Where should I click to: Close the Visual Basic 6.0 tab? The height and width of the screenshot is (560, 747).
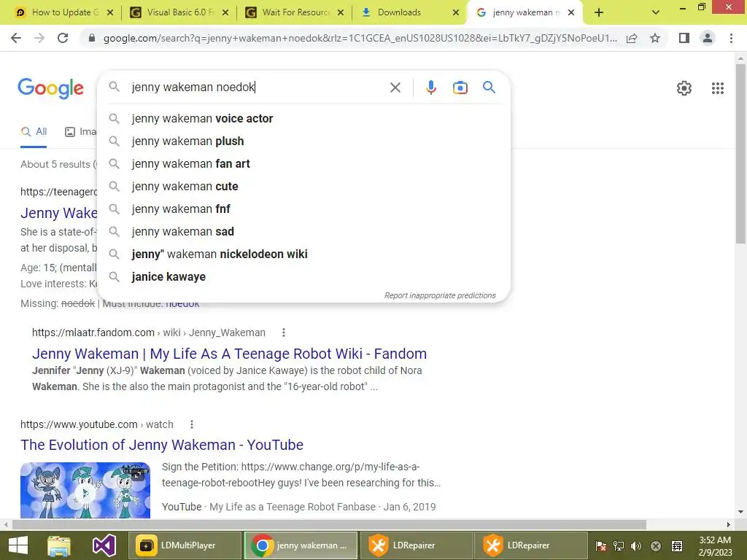(225, 12)
